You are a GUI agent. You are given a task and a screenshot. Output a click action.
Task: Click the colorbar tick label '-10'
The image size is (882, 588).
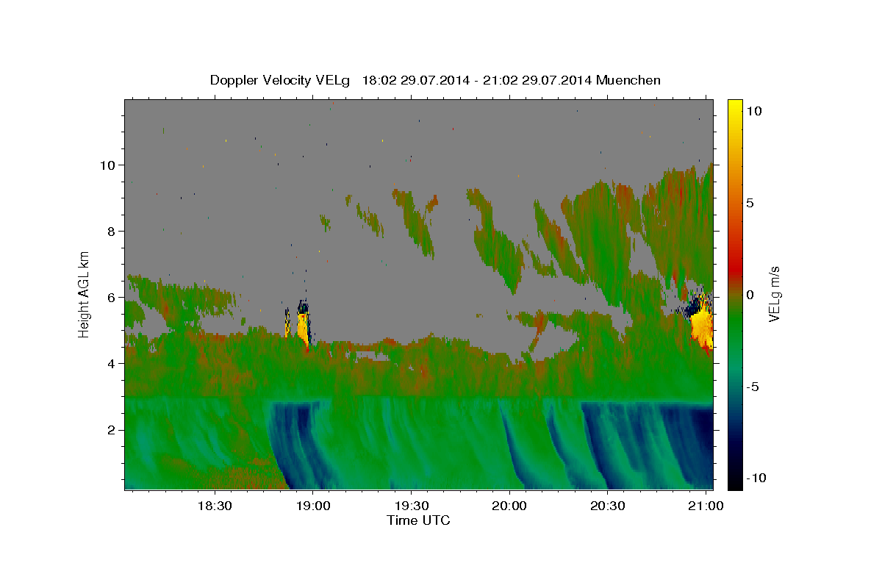coord(756,478)
